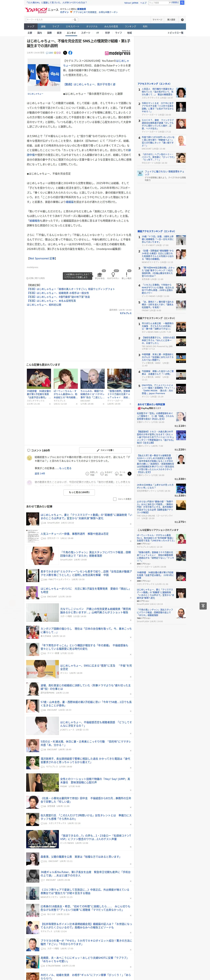The image size is (210, 980).
Task: Open the ランキング tab
Action: pos(130,27)
